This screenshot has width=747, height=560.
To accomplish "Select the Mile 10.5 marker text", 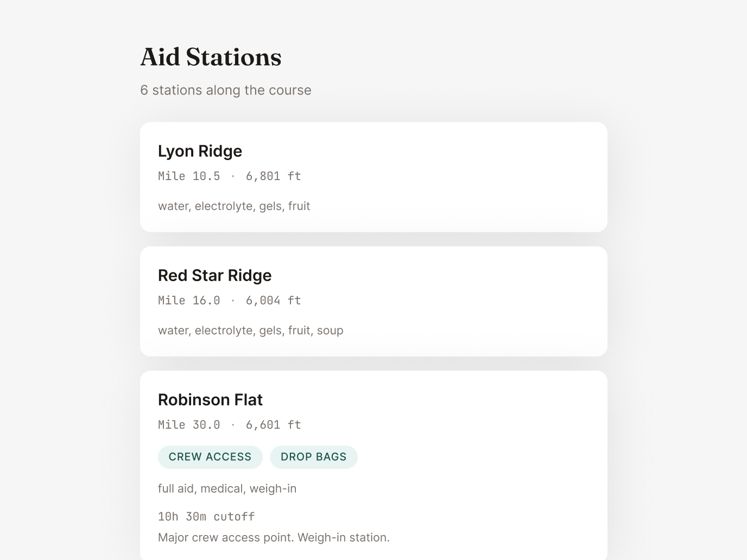I will coord(189,176).
